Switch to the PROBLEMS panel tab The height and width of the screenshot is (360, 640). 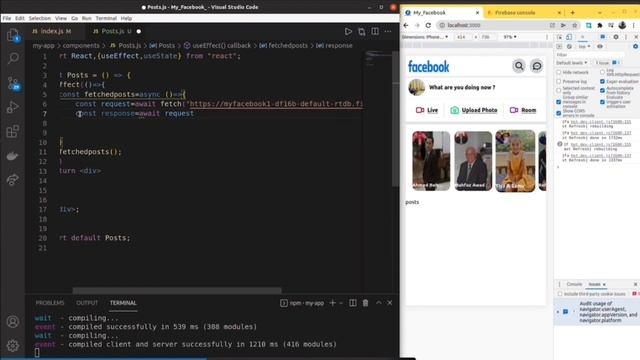[x=50, y=303]
